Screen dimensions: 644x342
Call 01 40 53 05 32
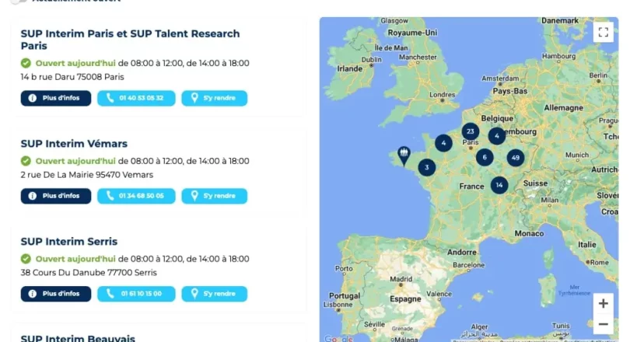click(x=136, y=98)
